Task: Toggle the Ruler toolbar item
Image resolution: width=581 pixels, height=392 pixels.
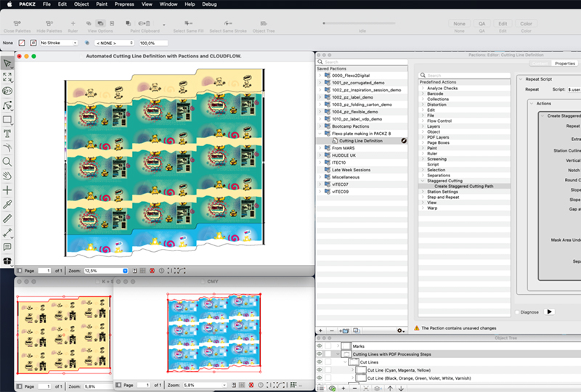Action: [x=73, y=24]
